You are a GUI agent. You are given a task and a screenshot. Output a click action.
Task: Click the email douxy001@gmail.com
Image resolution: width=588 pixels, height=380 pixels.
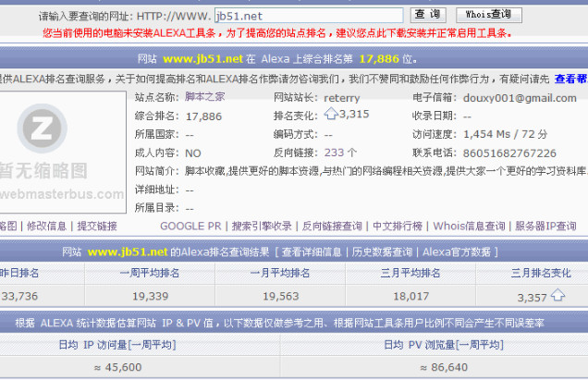coord(520,98)
